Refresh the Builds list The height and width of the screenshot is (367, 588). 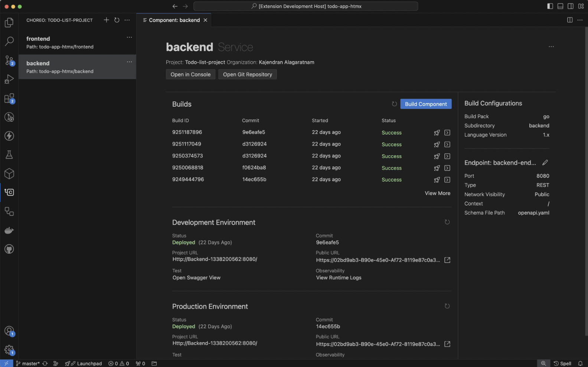click(x=394, y=104)
